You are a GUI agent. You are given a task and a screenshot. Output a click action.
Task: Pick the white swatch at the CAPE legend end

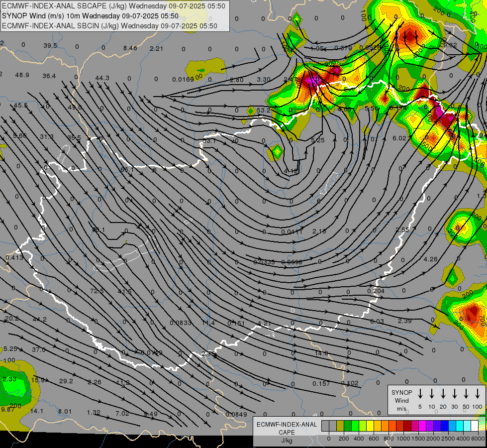(x=475, y=426)
